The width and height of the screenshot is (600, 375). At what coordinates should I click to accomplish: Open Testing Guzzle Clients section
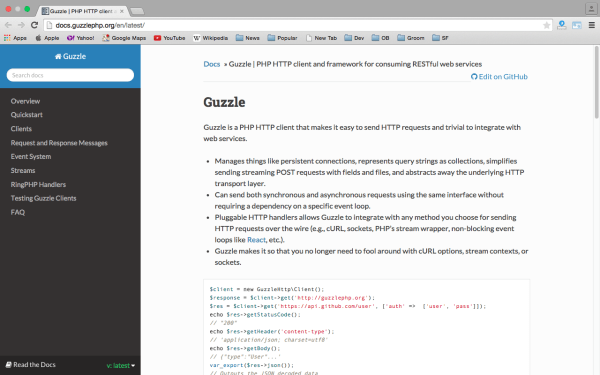[43, 198]
